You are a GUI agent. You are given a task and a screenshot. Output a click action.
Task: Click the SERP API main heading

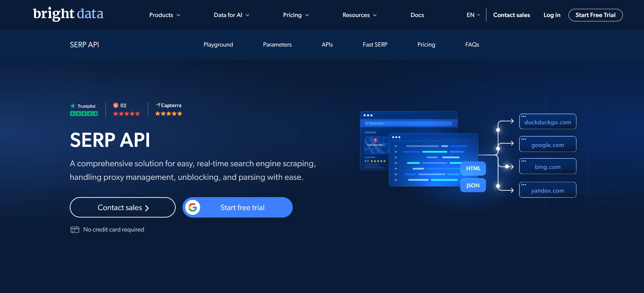pos(110,140)
